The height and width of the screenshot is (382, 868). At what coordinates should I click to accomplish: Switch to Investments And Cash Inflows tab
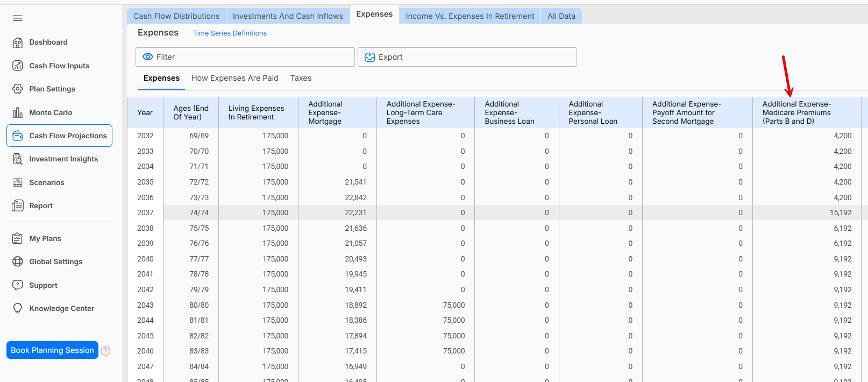[288, 16]
